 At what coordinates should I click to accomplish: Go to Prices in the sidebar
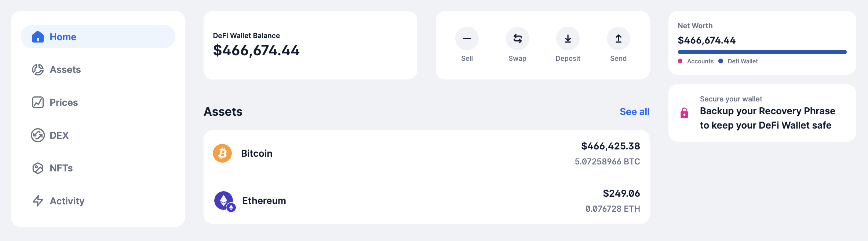(x=63, y=103)
